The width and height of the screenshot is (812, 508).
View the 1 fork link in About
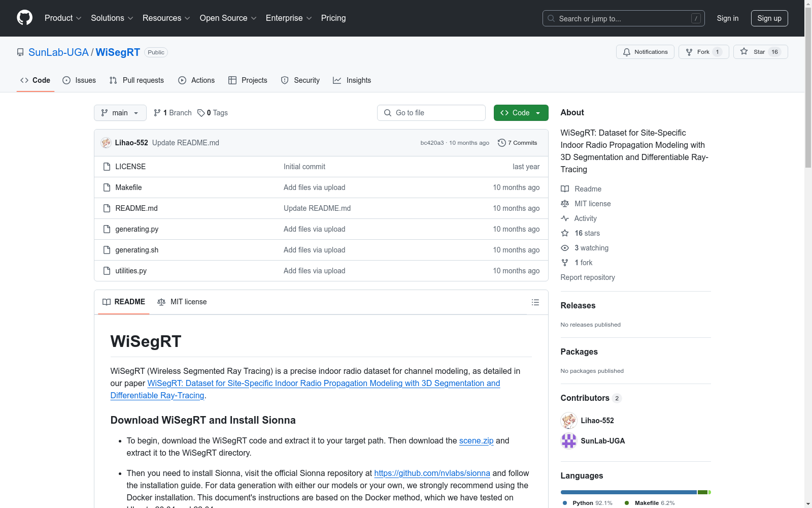click(x=577, y=263)
